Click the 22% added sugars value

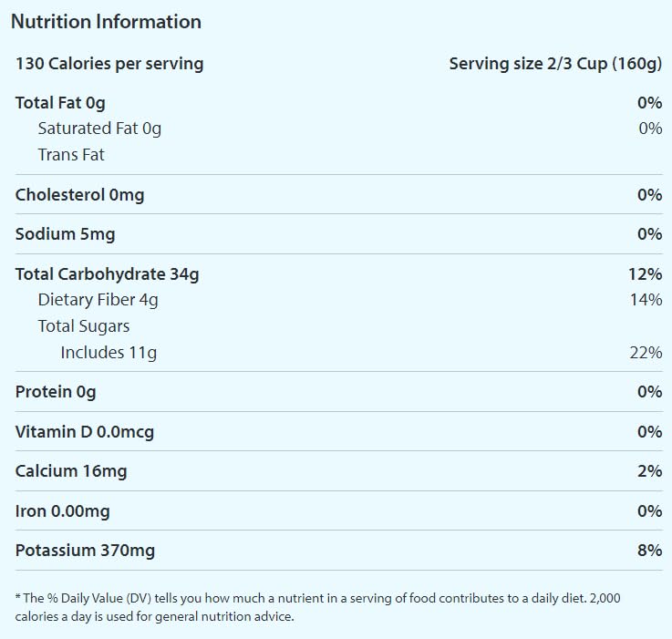(645, 353)
